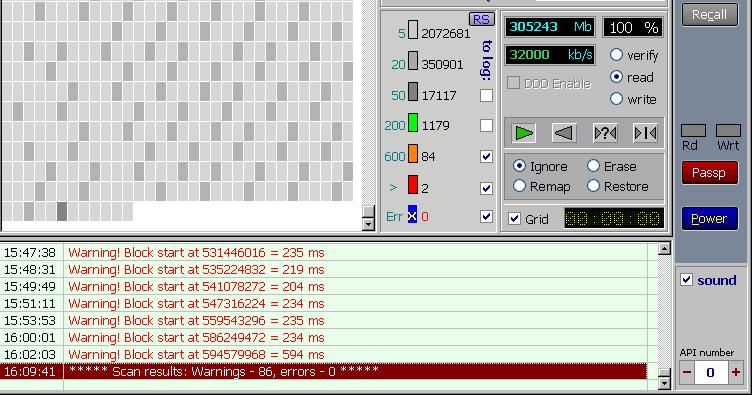Select the Remap option

[519, 186]
